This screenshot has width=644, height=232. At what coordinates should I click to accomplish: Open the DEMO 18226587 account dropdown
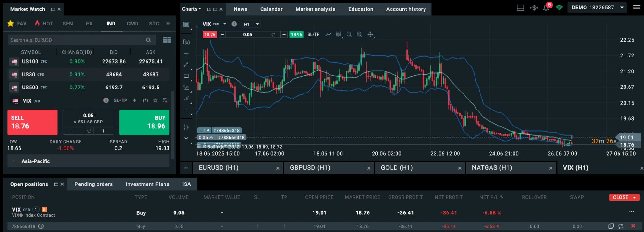click(x=597, y=7)
